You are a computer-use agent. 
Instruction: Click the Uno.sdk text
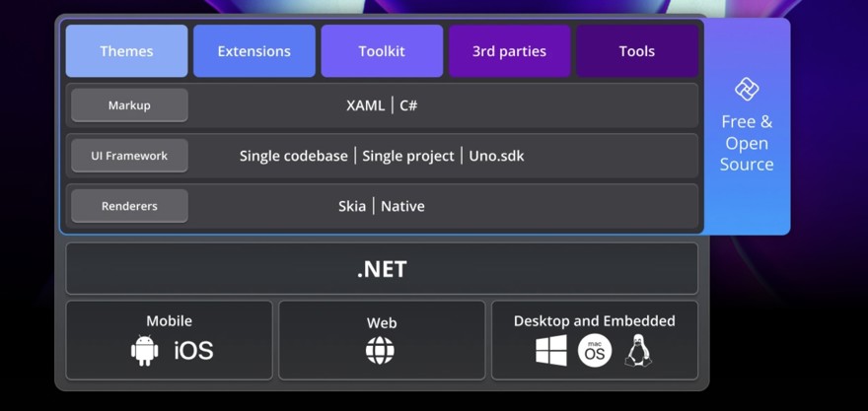click(498, 156)
